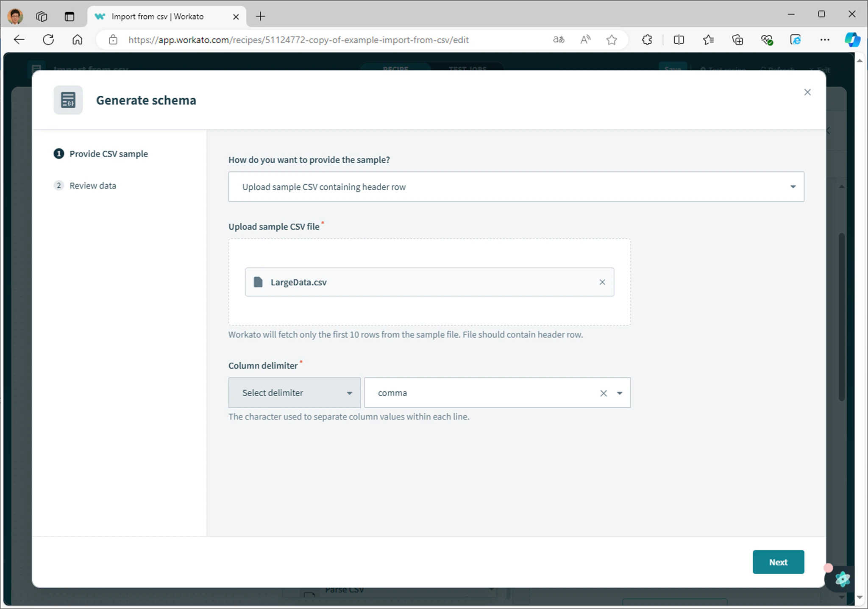Open workspaces icon in title bar
The image size is (868, 609).
(x=42, y=16)
